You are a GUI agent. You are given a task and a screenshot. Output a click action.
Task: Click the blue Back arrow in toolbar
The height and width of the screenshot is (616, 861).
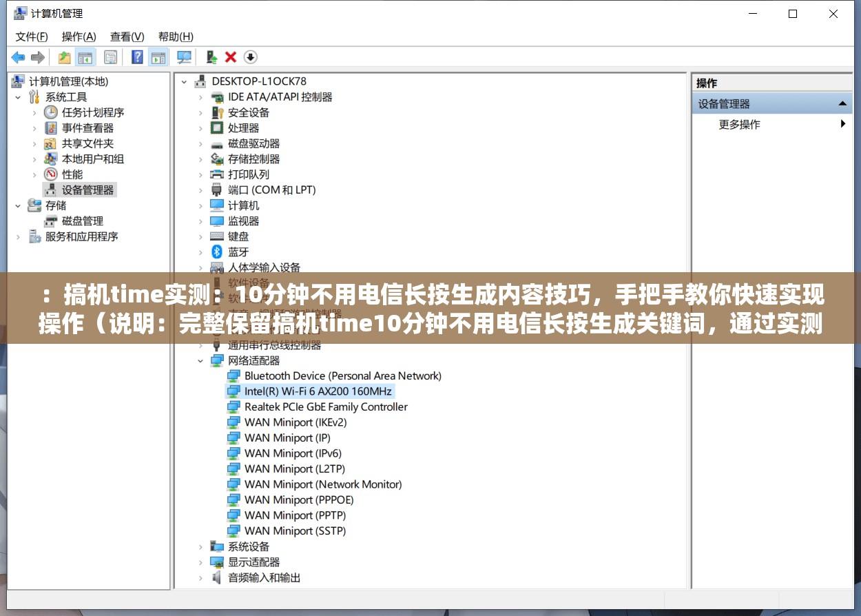point(18,57)
